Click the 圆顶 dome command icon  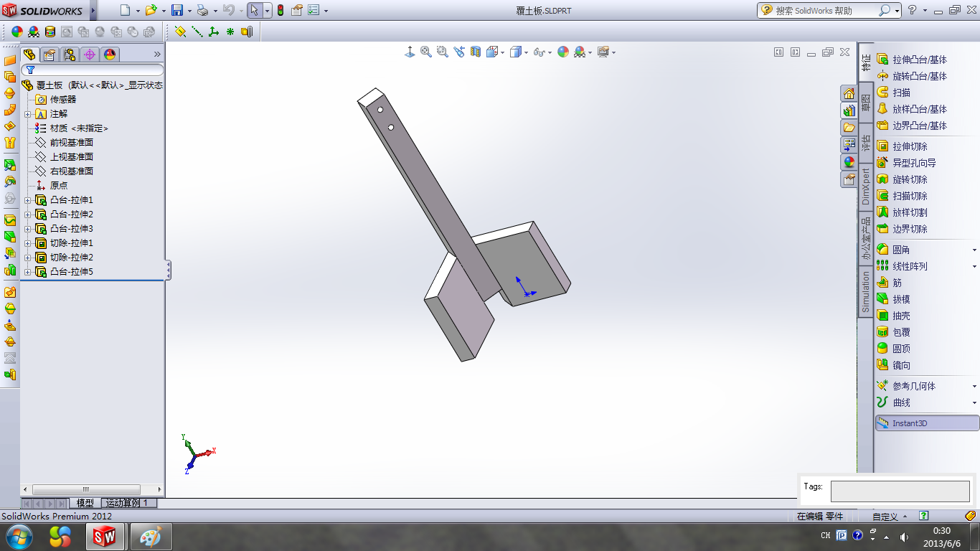coord(882,349)
